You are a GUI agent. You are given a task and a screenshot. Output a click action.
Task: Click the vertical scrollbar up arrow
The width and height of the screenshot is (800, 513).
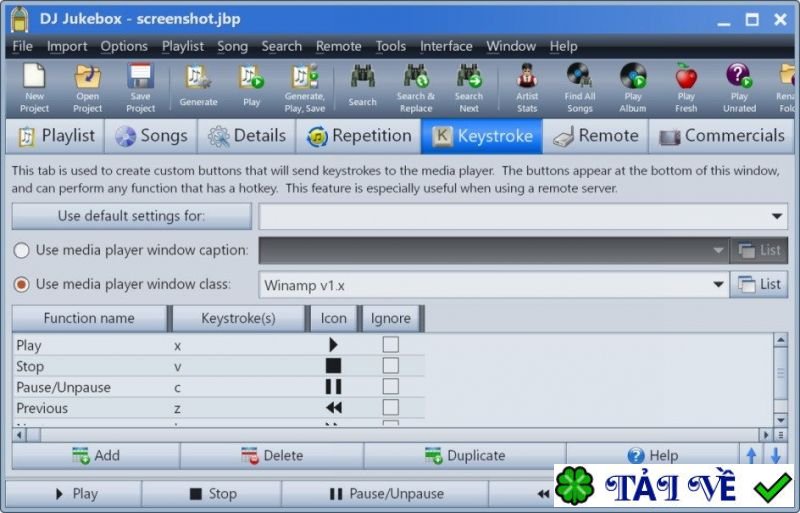pos(781,339)
